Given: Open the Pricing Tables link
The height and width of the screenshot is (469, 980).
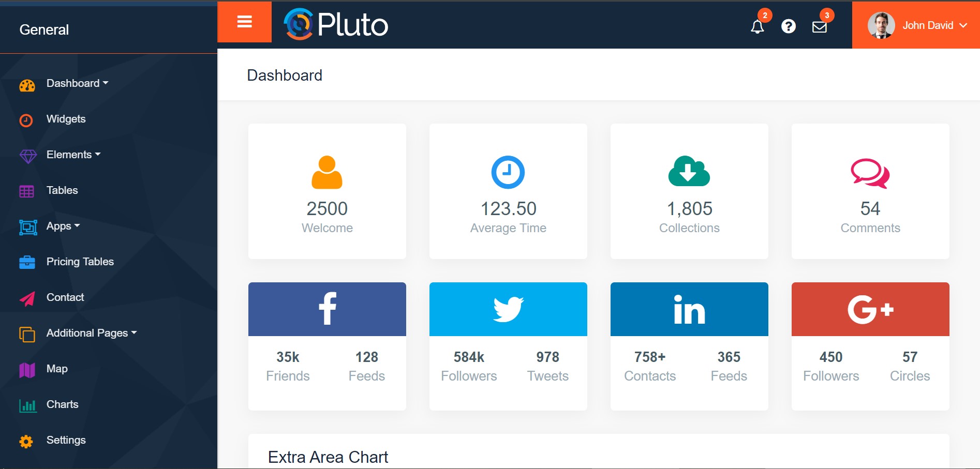Looking at the screenshot, I should click(80, 262).
